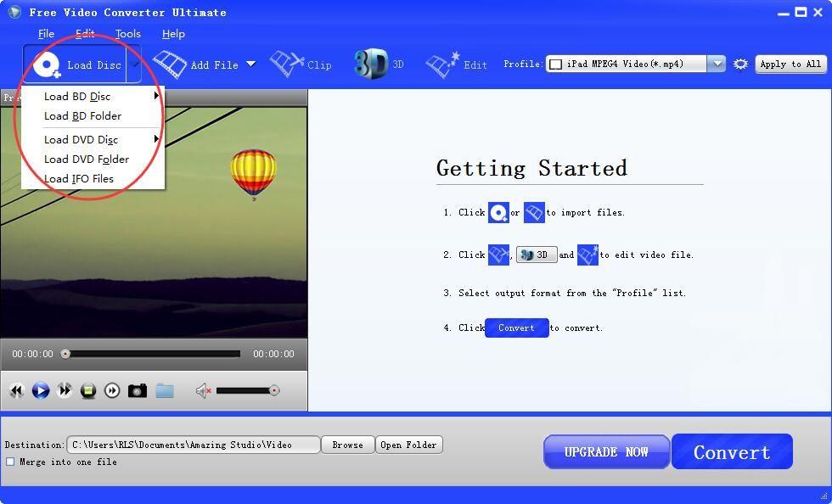Click the Load Disc toolbar icon

[48, 64]
